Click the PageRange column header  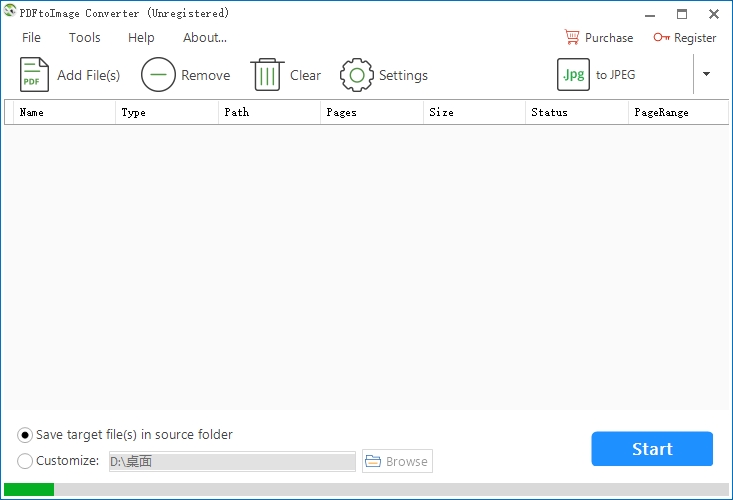click(678, 112)
